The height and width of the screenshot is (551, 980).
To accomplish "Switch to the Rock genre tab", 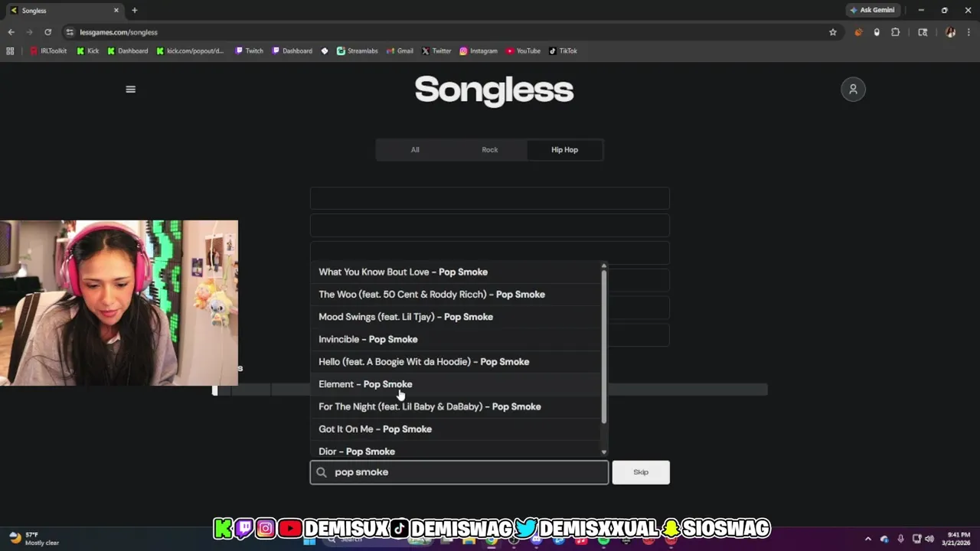I will point(490,150).
